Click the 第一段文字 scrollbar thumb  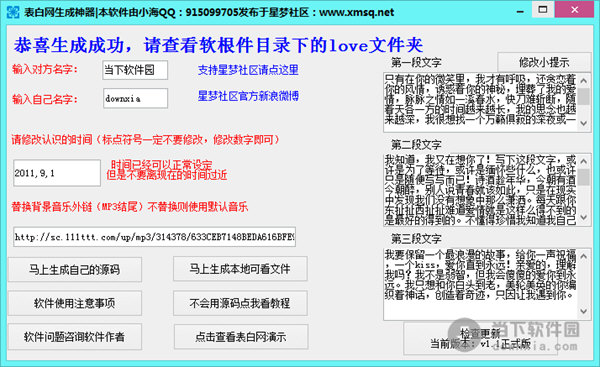coord(584,96)
